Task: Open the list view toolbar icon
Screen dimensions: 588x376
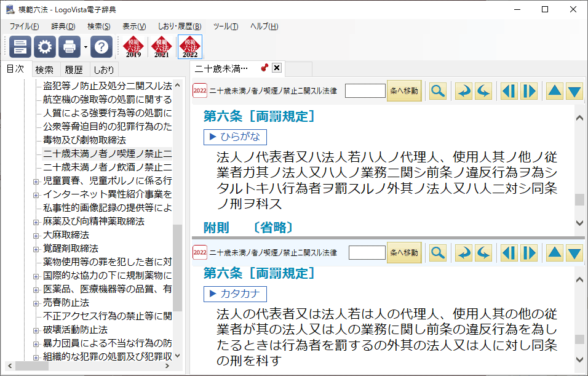Action: (x=20, y=47)
